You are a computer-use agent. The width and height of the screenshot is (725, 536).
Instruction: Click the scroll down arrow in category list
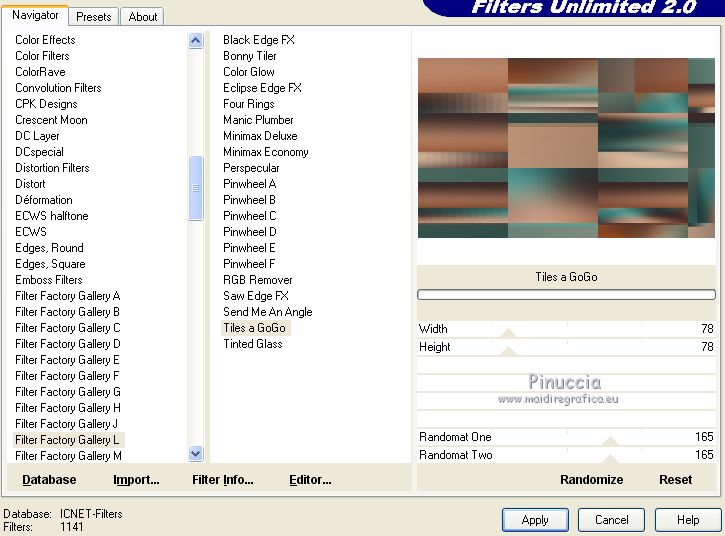point(196,454)
